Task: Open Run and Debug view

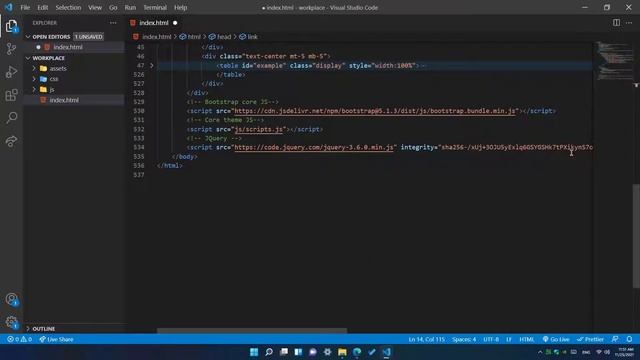Action: pos(11,72)
